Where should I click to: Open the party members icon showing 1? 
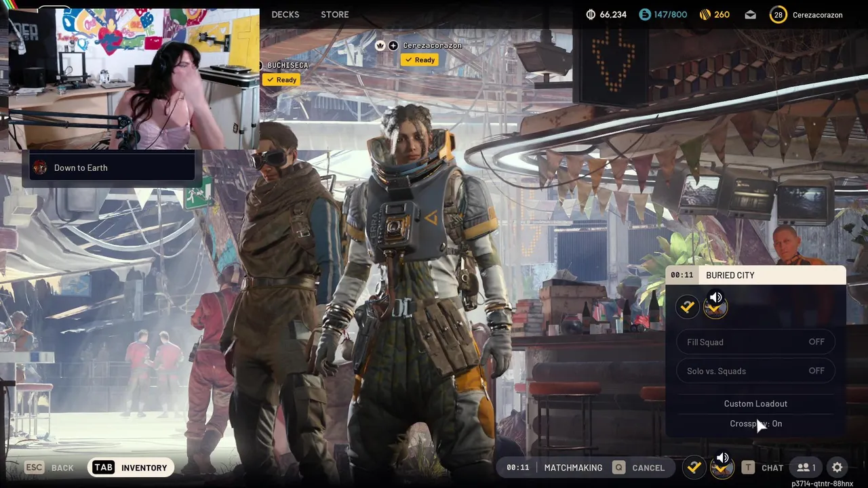click(x=806, y=468)
